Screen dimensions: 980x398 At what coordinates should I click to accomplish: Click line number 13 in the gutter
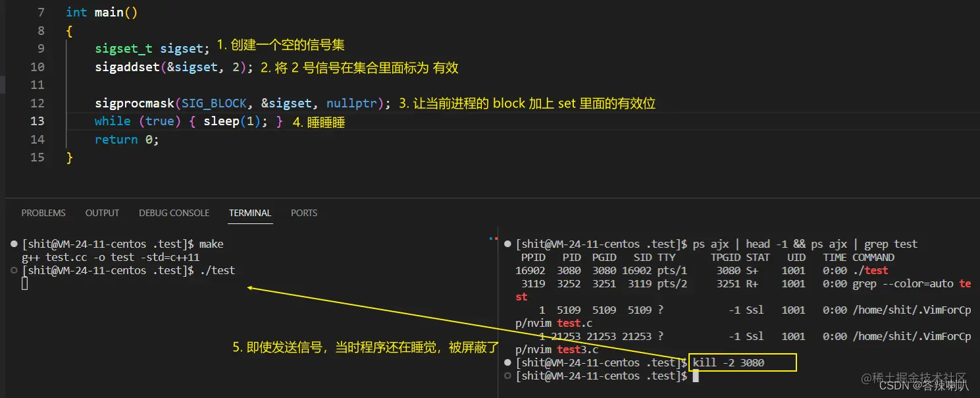(38, 121)
